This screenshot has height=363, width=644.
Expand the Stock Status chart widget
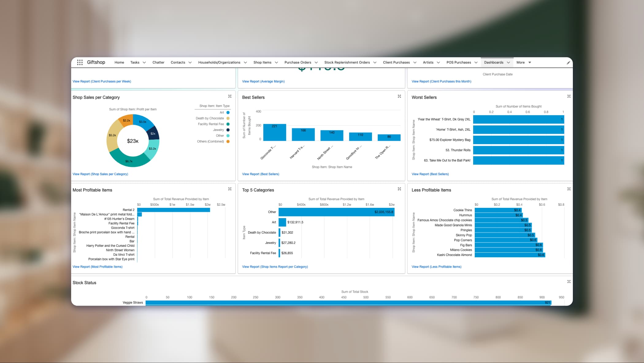point(569,281)
